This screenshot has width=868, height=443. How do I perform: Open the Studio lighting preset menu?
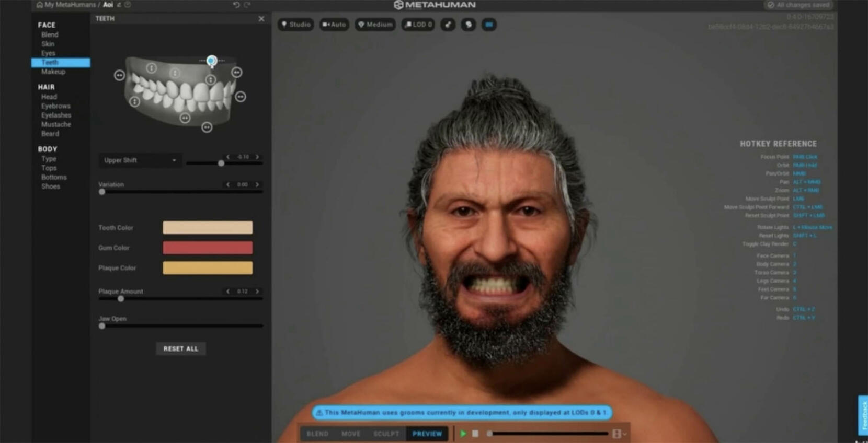coord(296,25)
